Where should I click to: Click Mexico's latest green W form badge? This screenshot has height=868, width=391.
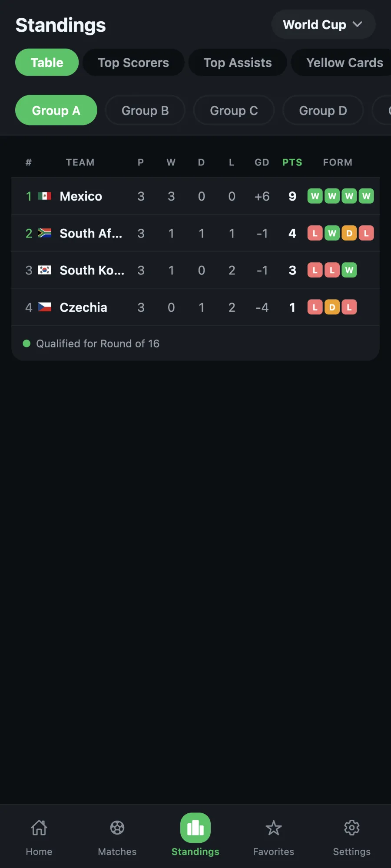[366, 196]
